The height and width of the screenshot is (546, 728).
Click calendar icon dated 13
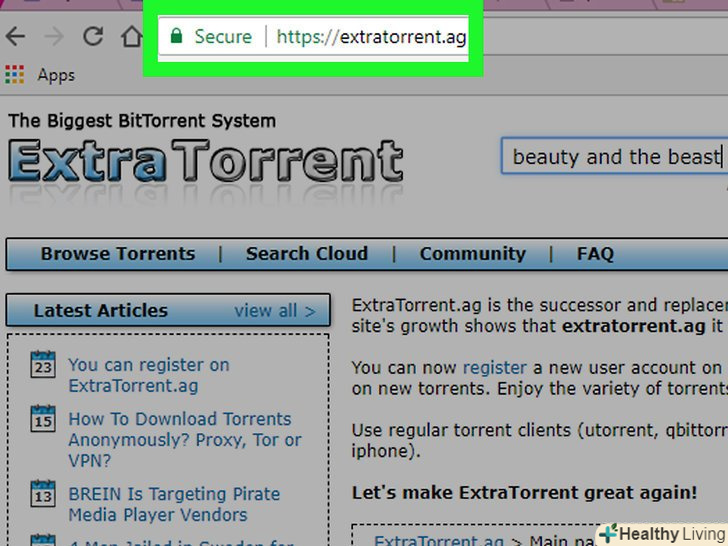pyautogui.click(x=43, y=494)
